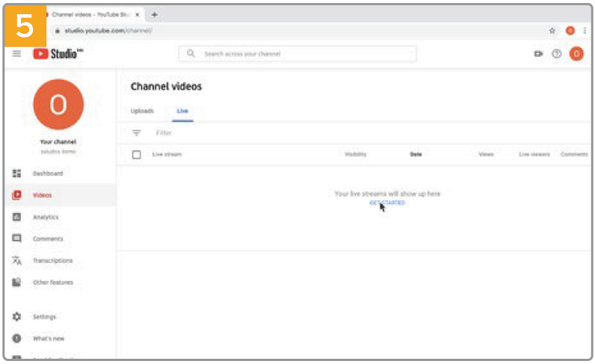Select Analytics in the sidebar
This screenshot has height=364, width=595.
point(45,217)
